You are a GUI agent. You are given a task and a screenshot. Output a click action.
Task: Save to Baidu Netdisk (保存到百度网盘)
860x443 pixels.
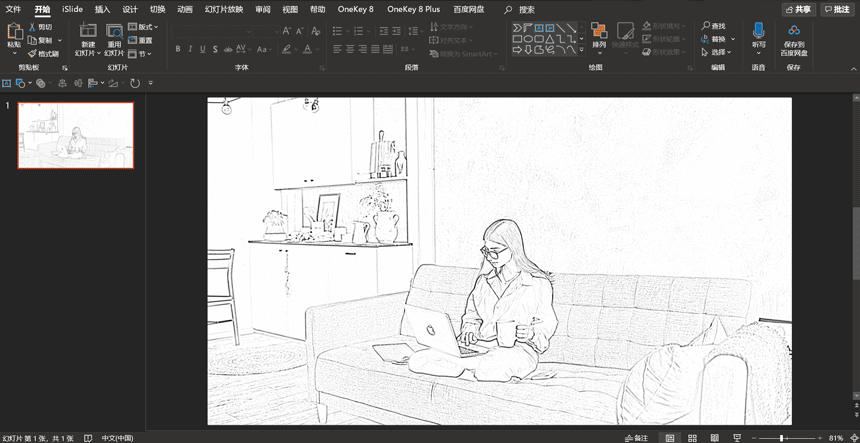click(x=793, y=36)
